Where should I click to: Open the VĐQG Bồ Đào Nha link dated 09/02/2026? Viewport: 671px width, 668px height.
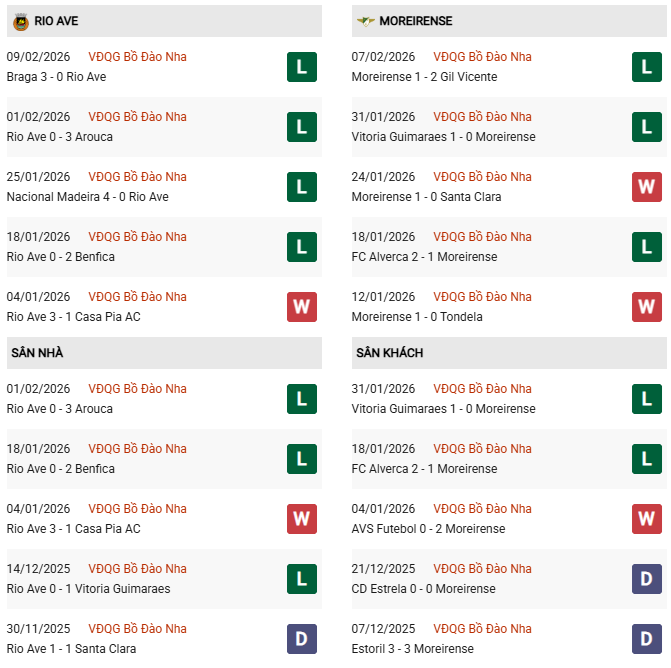[x=137, y=57]
